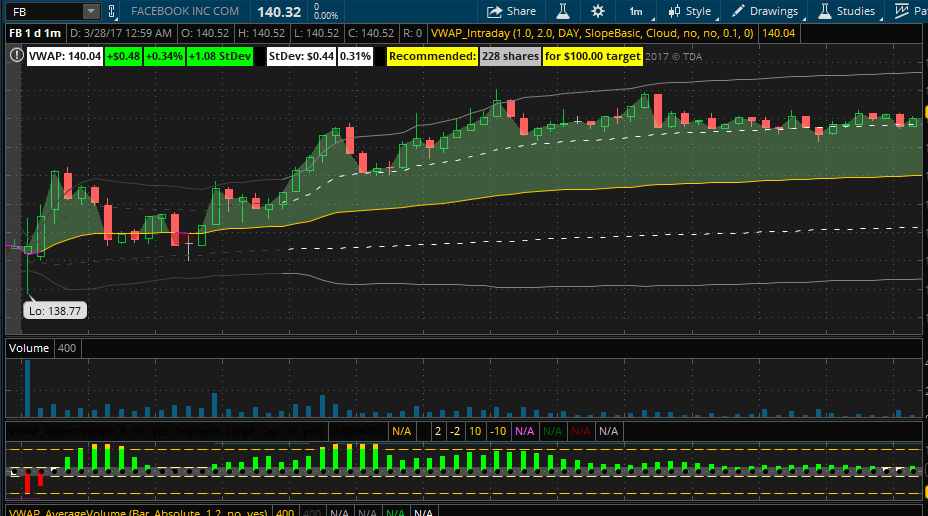
Task: Click the O: 140.52 open value
Action: 205,33
